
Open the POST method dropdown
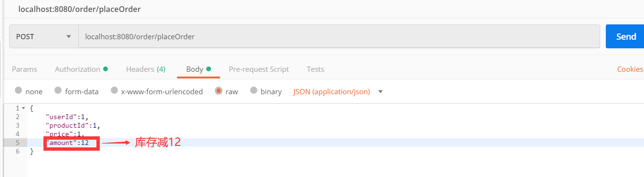point(44,36)
